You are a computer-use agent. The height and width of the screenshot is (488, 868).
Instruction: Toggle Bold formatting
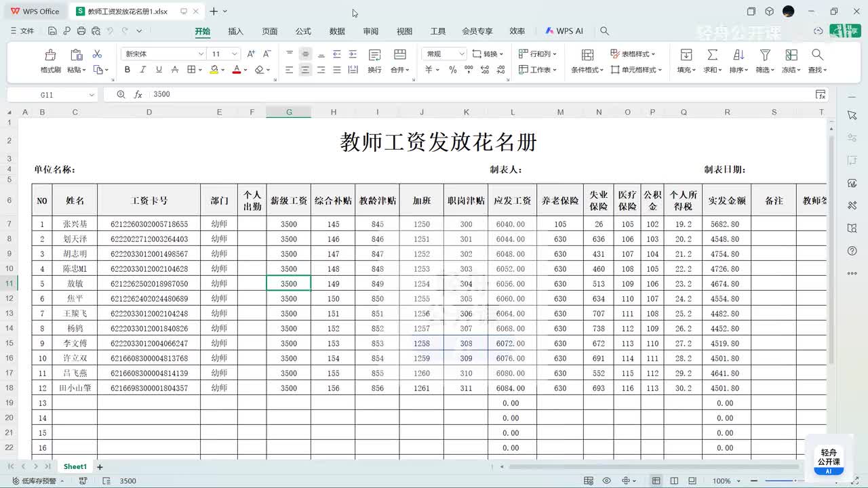pos(127,70)
